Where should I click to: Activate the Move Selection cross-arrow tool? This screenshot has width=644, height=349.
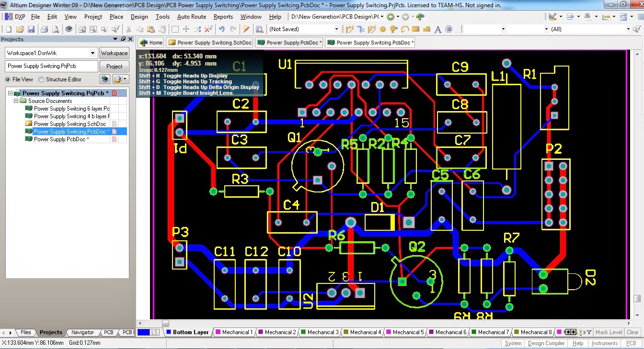point(186,29)
